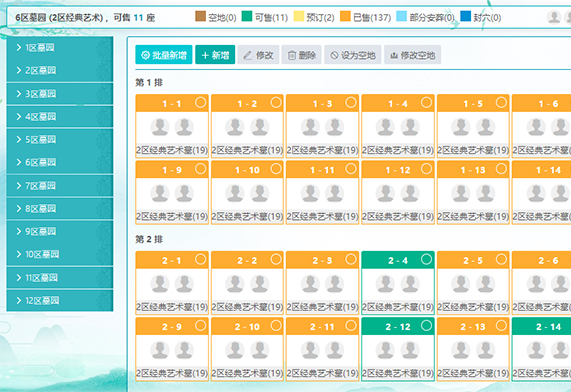This screenshot has height=392, width=571.
Task: Select plot 1-1 with its radio circle
Action: tap(200, 102)
